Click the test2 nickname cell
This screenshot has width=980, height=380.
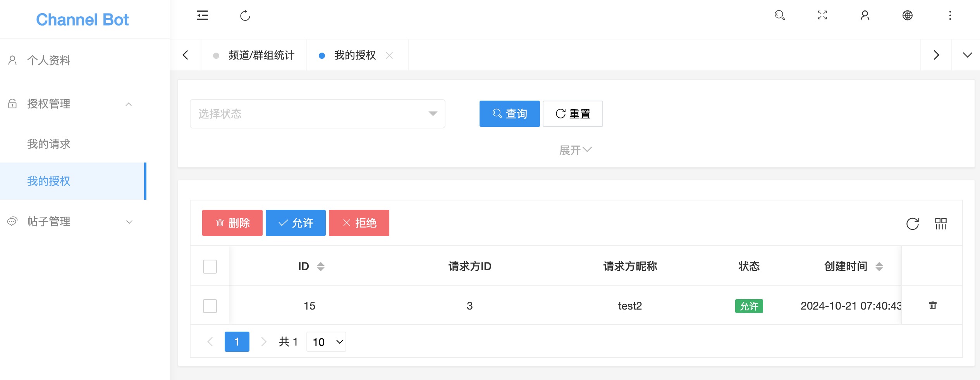[x=630, y=306]
